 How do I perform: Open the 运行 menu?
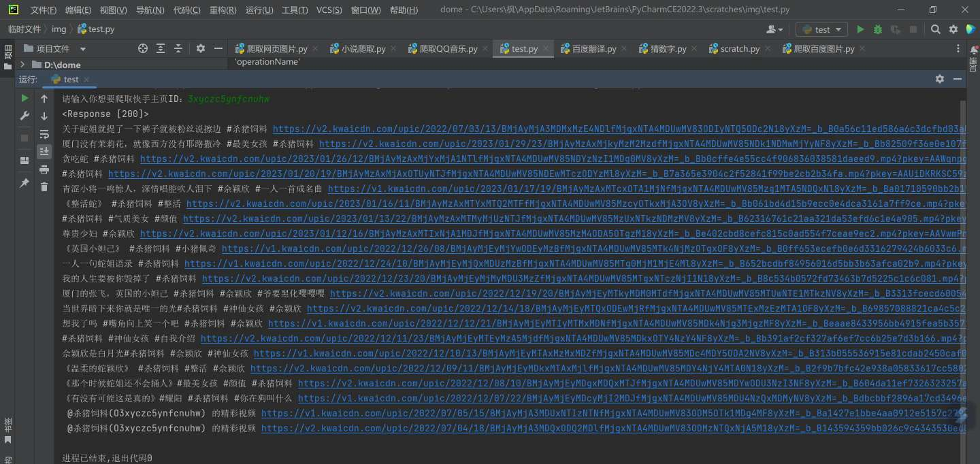pyautogui.click(x=260, y=10)
